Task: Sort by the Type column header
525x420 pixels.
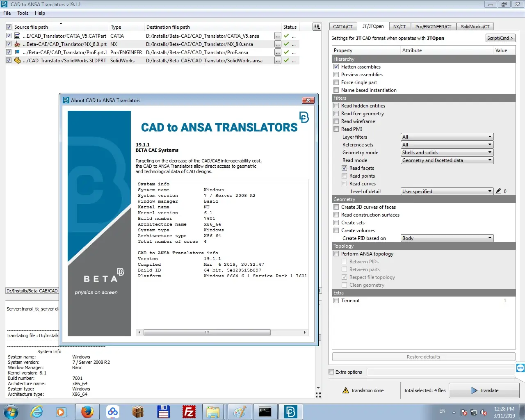Action: click(x=126, y=27)
